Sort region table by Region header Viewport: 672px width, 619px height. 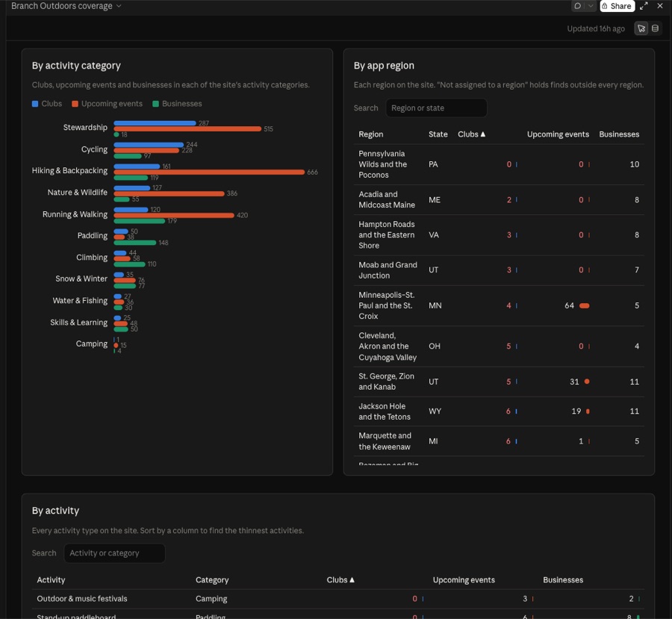click(x=370, y=134)
